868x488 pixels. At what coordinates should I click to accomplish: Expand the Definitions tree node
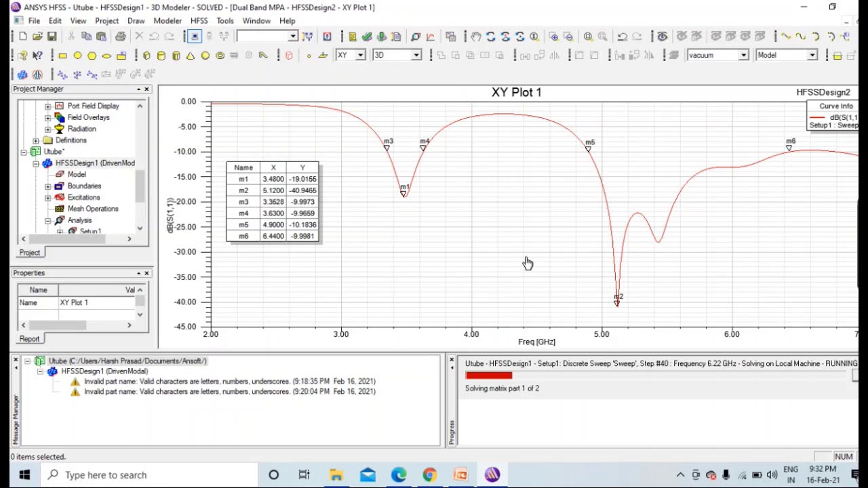36,140
